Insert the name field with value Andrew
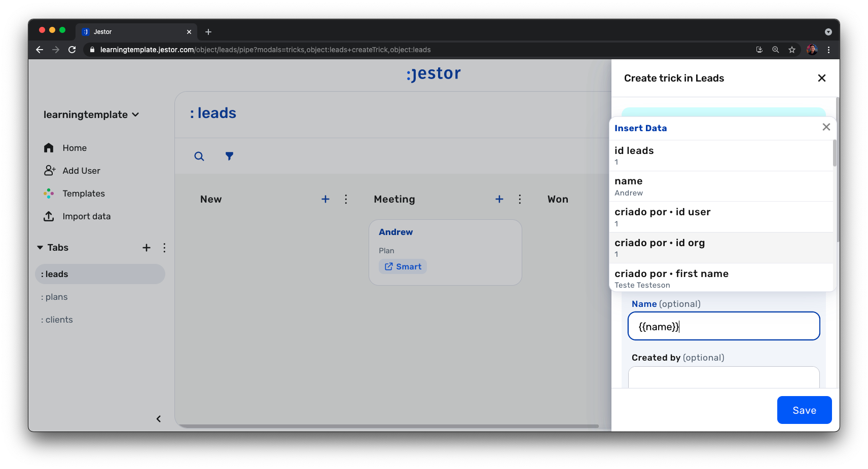This screenshot has width=868, height=469. 721,186
